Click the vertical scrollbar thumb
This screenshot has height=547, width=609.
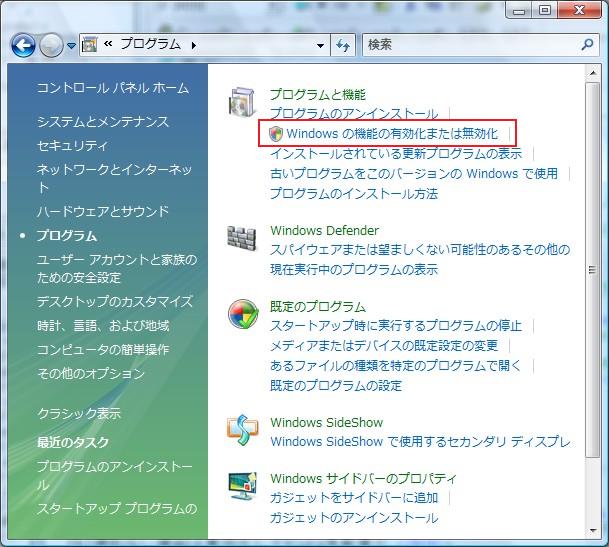click(x=593, y=270)
